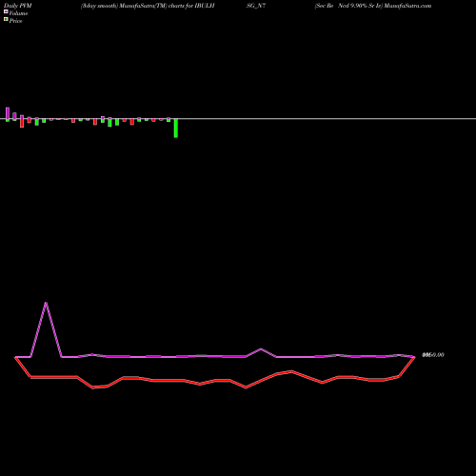Click the Volume legend swatch
Image resolution: width=476 pixels, height=476 pixels.
(6, 11)
